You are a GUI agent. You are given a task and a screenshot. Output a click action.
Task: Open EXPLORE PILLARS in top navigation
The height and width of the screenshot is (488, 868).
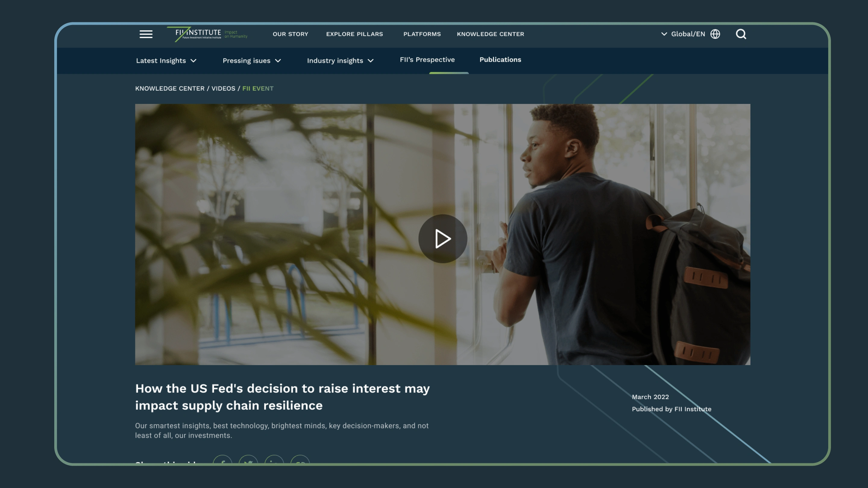point(354,34)
